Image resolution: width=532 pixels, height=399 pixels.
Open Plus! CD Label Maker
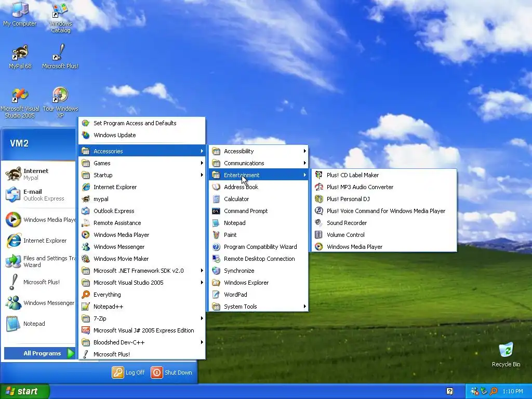(384, 175)
